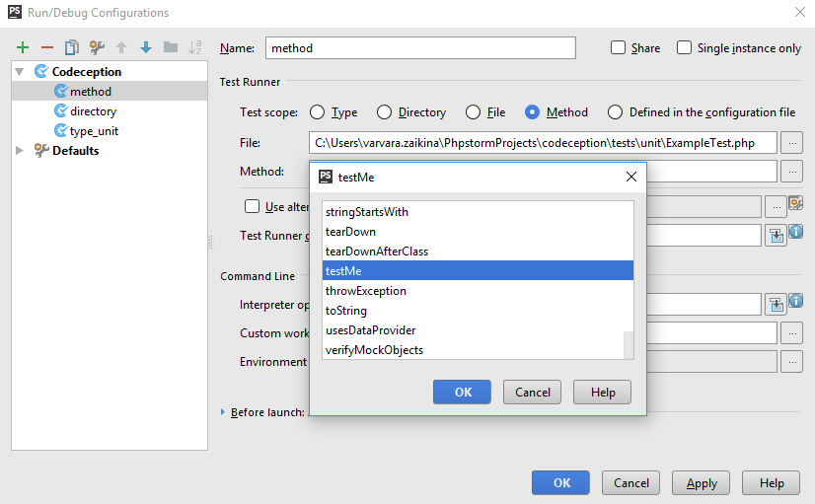Move configuration down arrow icon

(146, 47)
